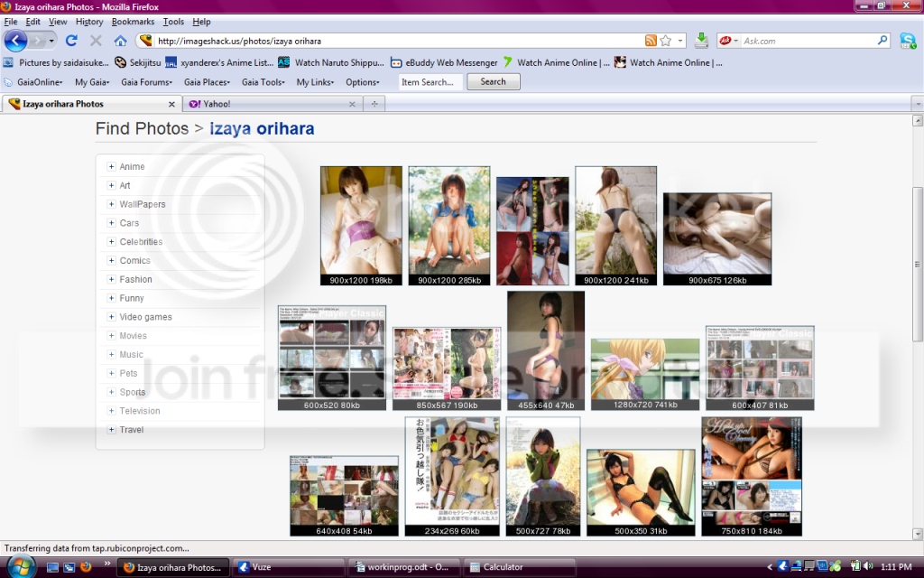Image resolution: width=924 pixels, height=578 pixels.
Task: Open the Gaia Forums dropdown menu
Action: click(147, 82)
